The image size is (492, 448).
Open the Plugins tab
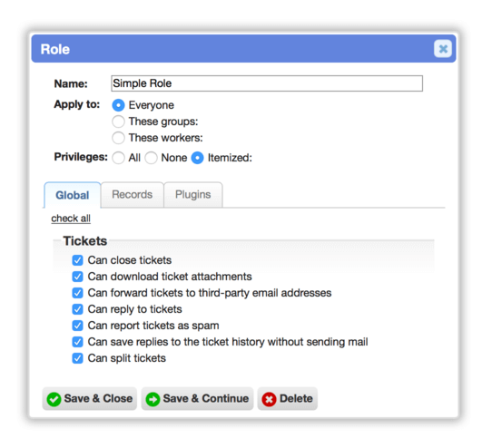tap(193, 195)
